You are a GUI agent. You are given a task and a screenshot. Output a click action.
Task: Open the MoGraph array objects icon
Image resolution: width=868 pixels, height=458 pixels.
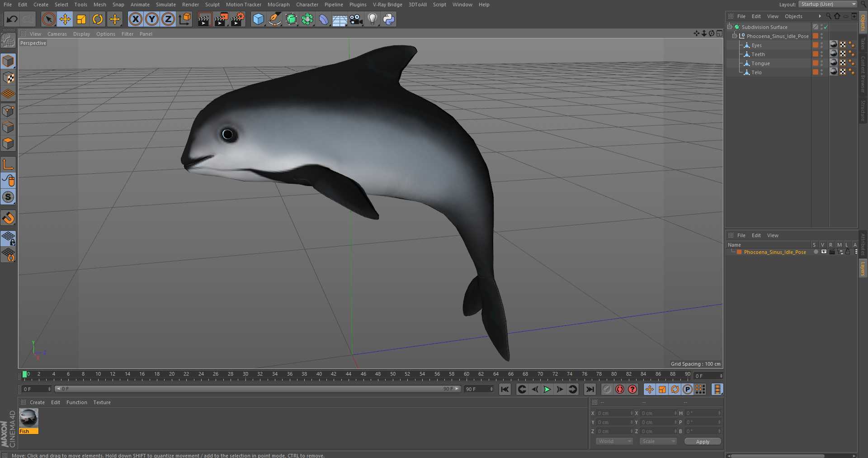click(307, 19)
